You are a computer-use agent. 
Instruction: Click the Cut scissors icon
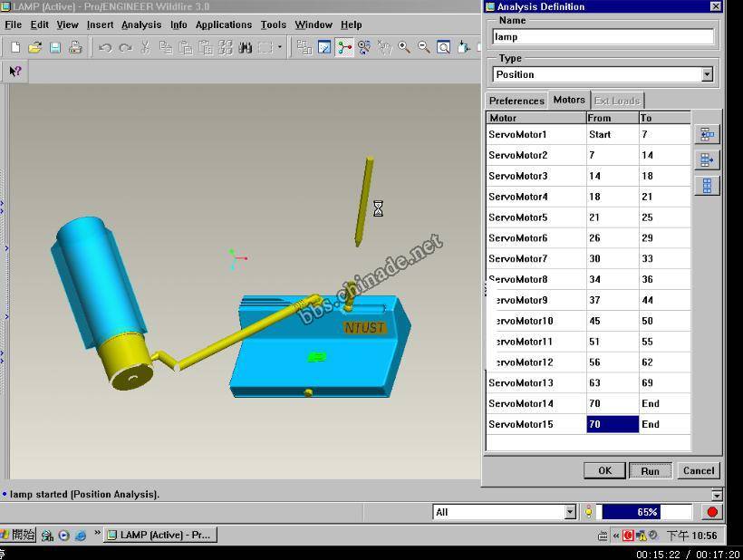pyautogui.click(x=146, y=47)
